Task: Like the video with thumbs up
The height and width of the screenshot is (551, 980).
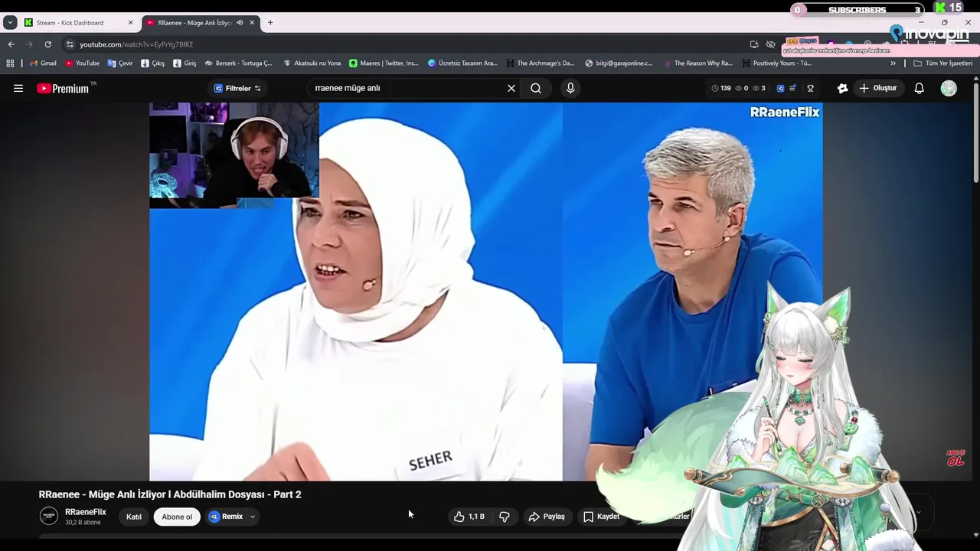Action: click(x=469, y=517)
